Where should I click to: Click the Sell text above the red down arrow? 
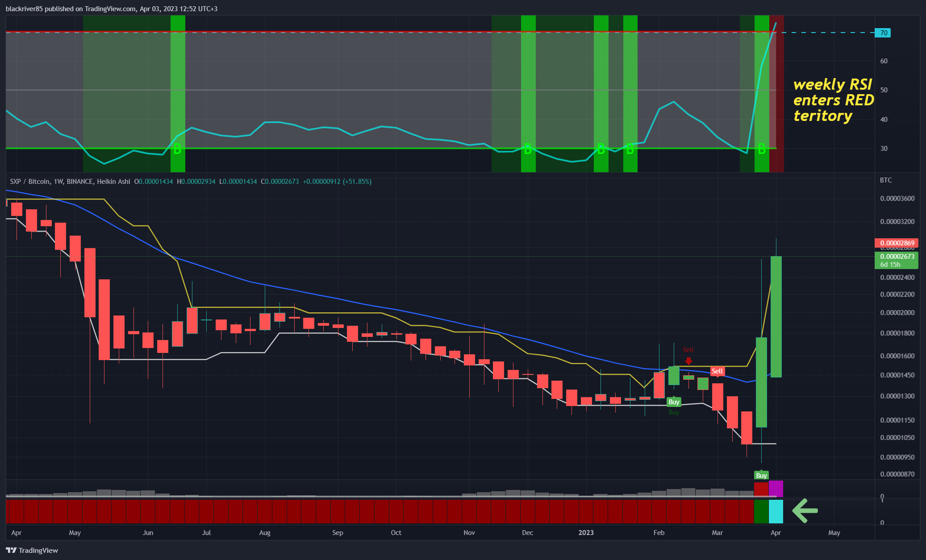coord(688,350)
